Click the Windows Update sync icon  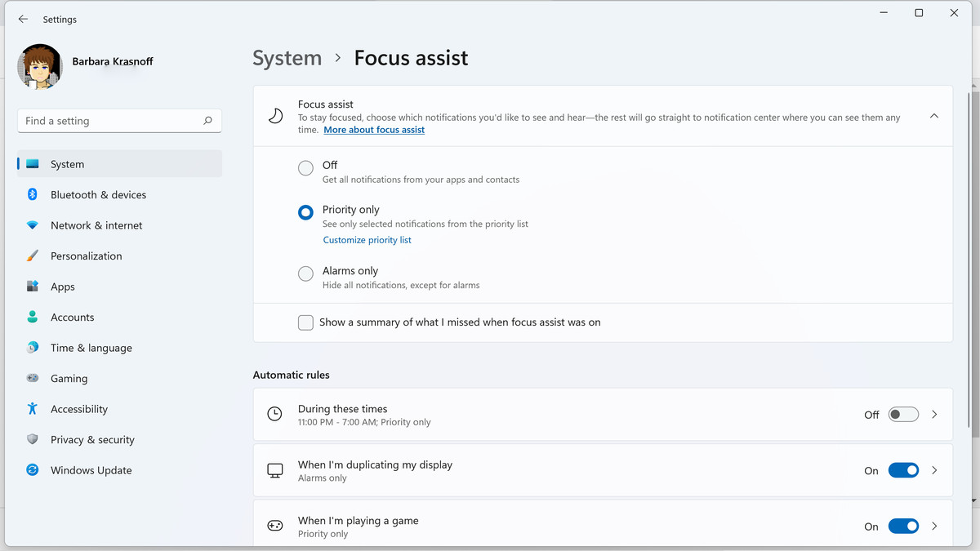(33, 470)
